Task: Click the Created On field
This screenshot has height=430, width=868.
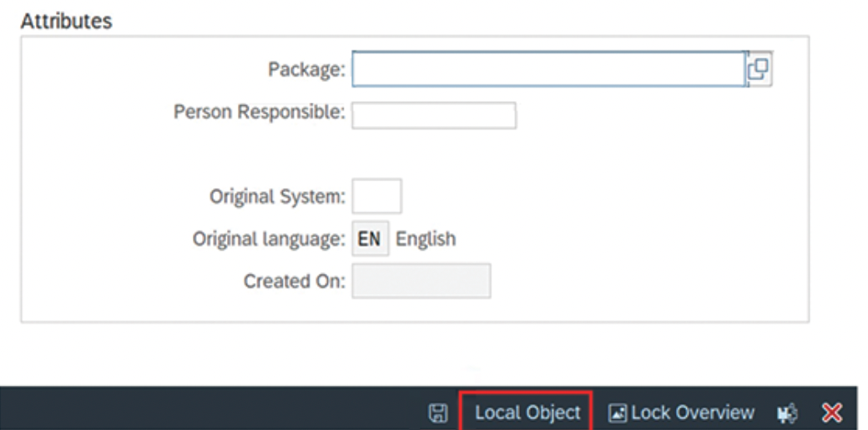Action: point(421,282)
